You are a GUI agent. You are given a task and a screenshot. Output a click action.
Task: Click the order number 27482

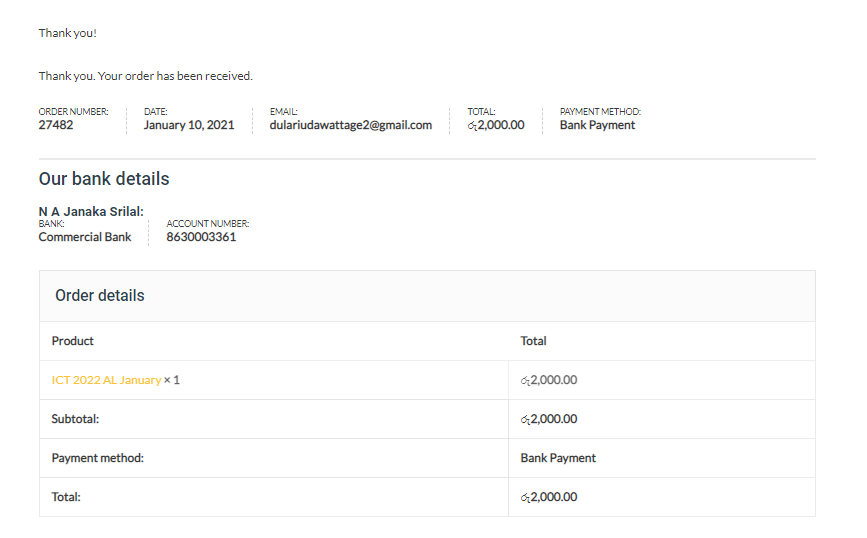(56, 125)
